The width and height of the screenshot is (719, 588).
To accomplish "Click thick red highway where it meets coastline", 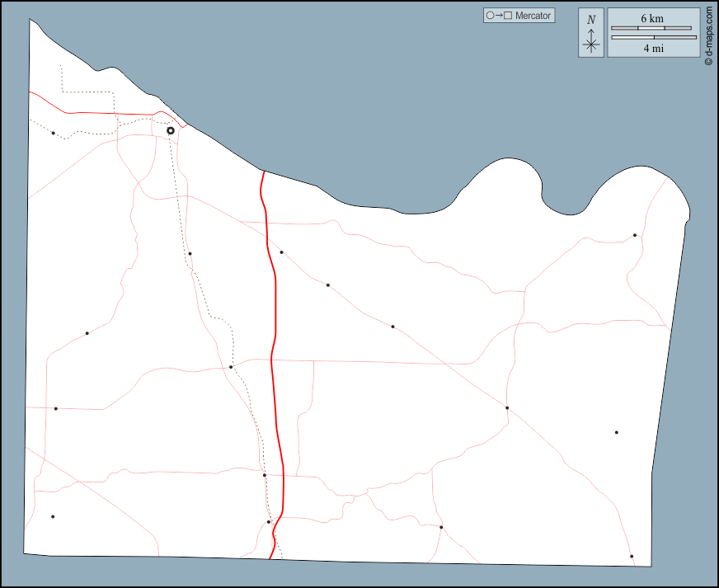I will (263, 172).
